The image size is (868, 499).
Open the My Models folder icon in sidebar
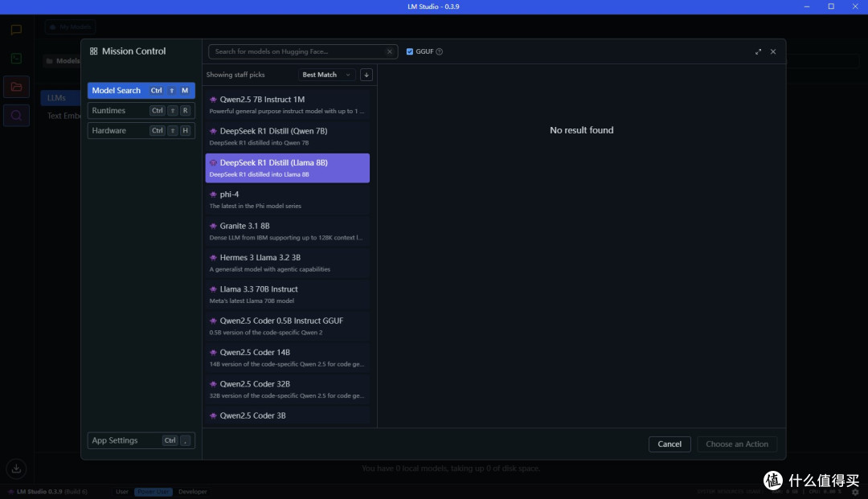[16, 87]
